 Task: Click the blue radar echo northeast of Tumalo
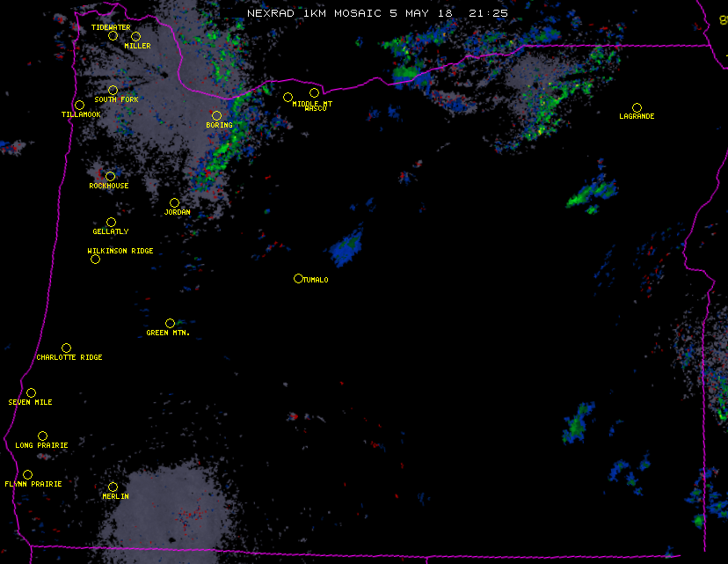click(x=348, y=250)
